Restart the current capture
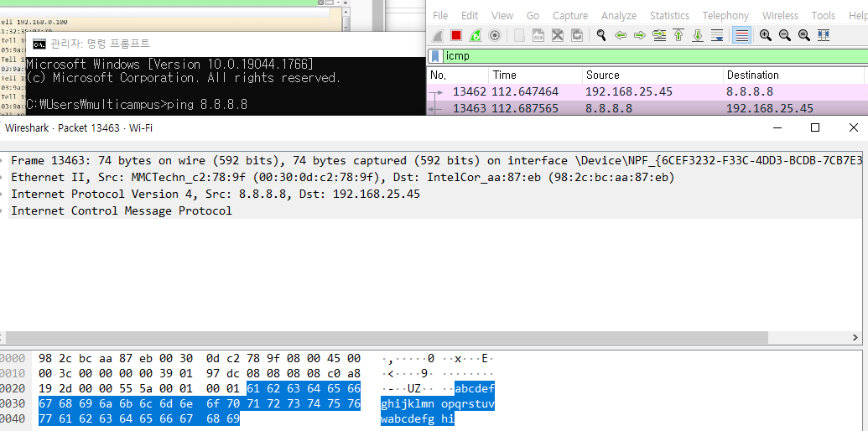 tap(475, 35)
